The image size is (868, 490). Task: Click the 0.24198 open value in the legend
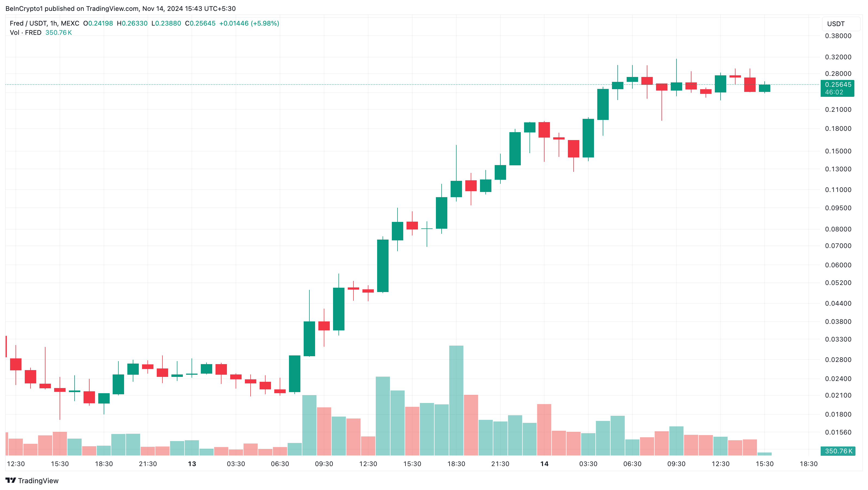(x=100, y=23)
